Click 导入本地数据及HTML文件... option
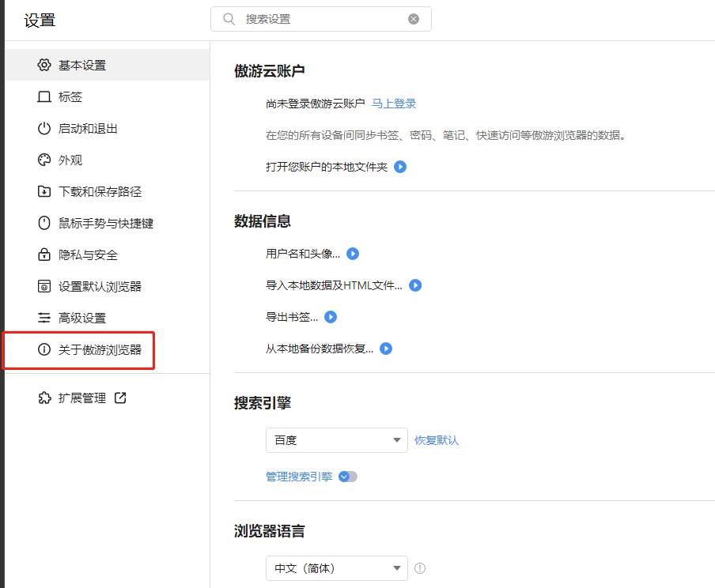 [334, 285]
